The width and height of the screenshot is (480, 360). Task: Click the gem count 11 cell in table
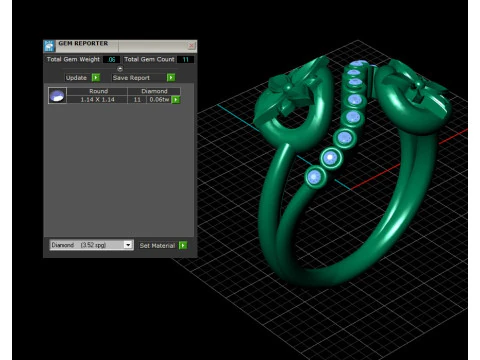137,99
